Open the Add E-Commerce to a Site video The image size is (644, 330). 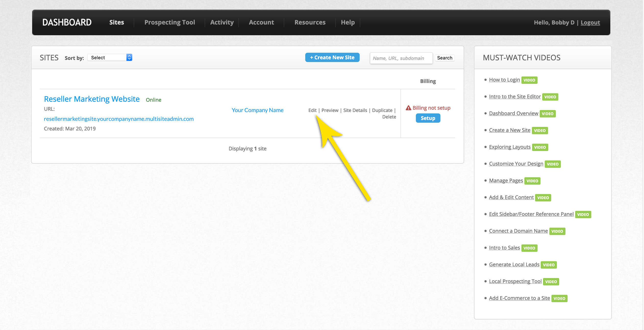pos(519,298)
